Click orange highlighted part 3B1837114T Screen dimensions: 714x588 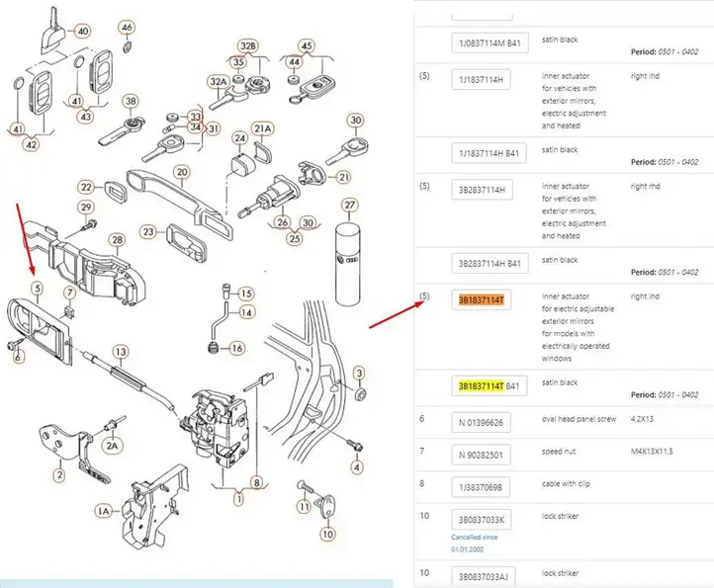482,299
